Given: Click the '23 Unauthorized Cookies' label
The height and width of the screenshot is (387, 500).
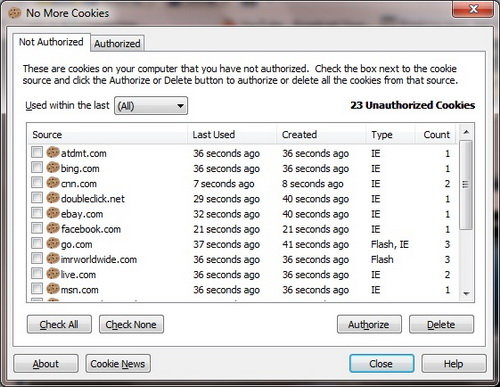Looking at the screenshot, I should [412, 105].
